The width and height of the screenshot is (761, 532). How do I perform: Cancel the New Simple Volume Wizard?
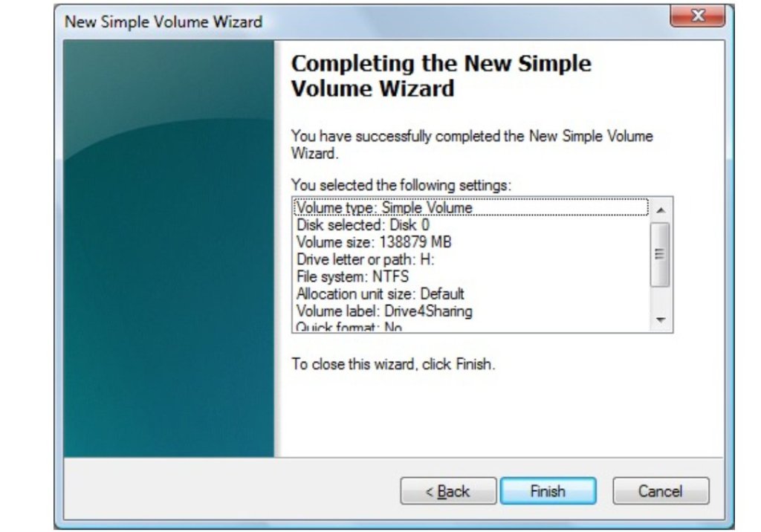(661, 490)
